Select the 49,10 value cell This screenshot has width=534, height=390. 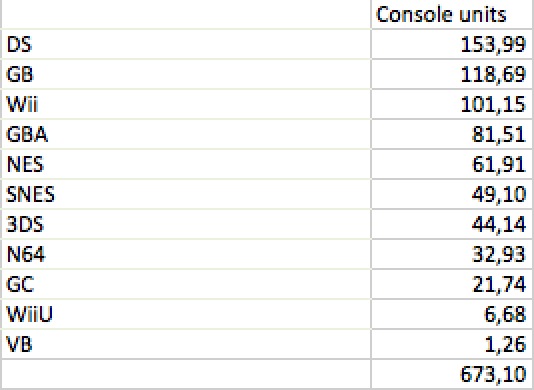pos(452,194)
